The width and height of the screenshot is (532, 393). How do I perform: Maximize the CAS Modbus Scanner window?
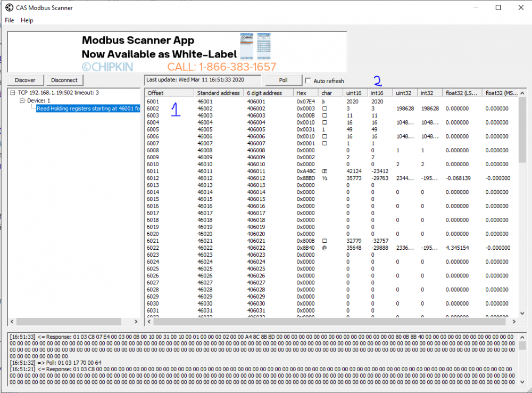click(x=498, y=8)
